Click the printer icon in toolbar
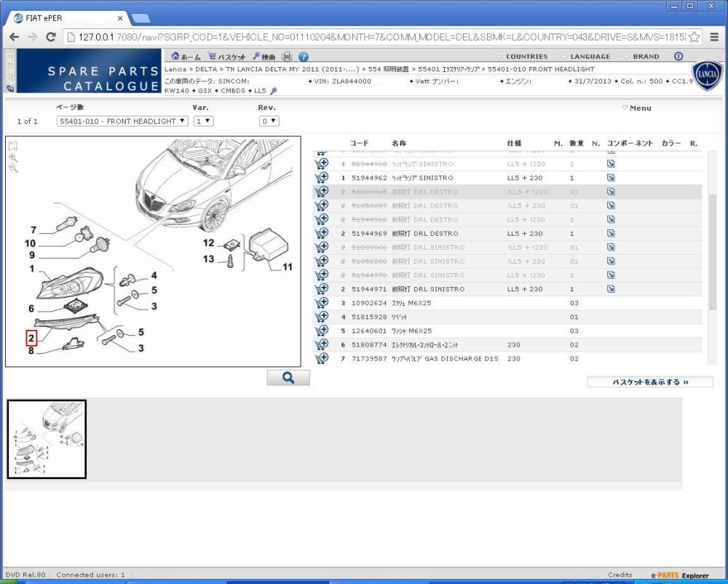 pos(288,57)
